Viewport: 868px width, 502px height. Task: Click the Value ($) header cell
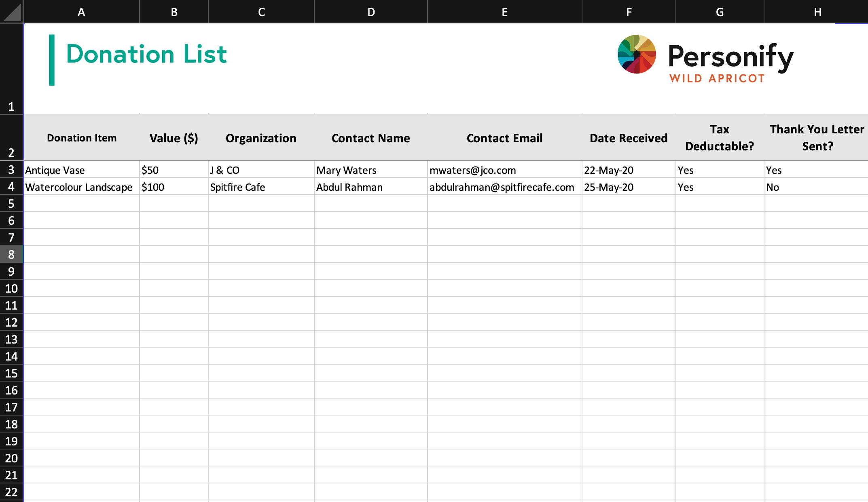(174, 138)
